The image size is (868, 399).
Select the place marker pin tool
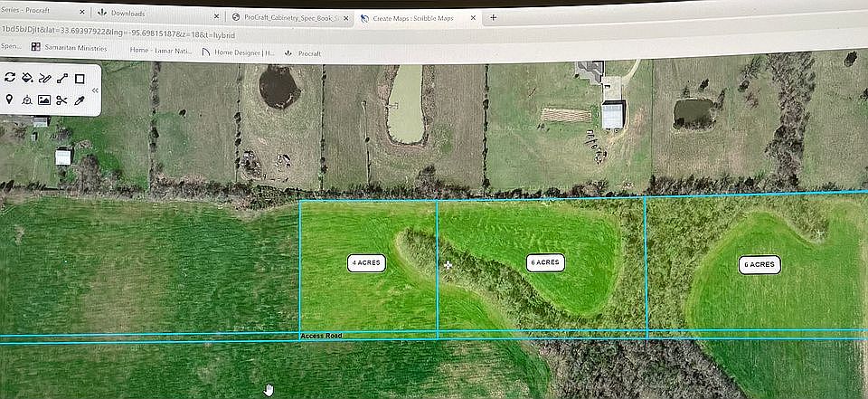tap(10, 100)
